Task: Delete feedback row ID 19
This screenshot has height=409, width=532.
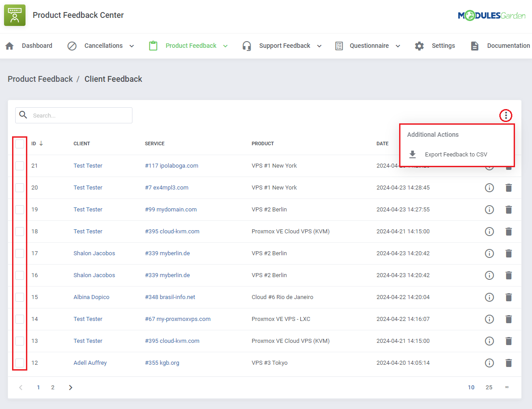Action: point(508,210)
